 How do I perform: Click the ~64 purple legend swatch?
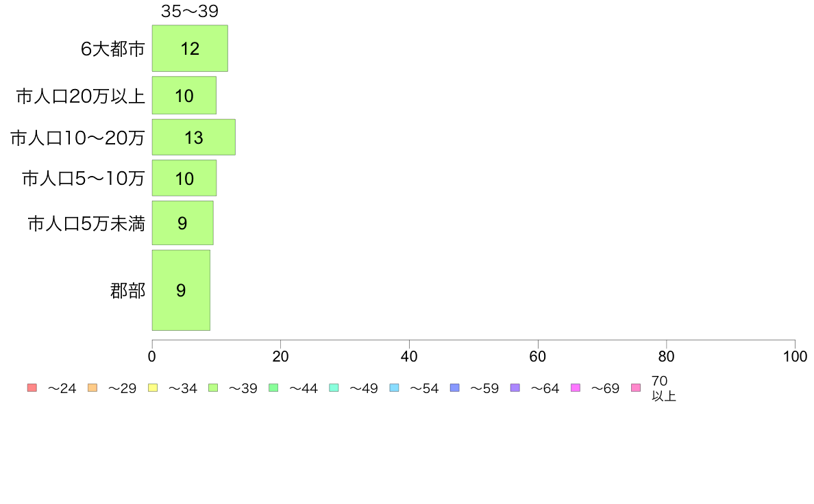(515, 388)
